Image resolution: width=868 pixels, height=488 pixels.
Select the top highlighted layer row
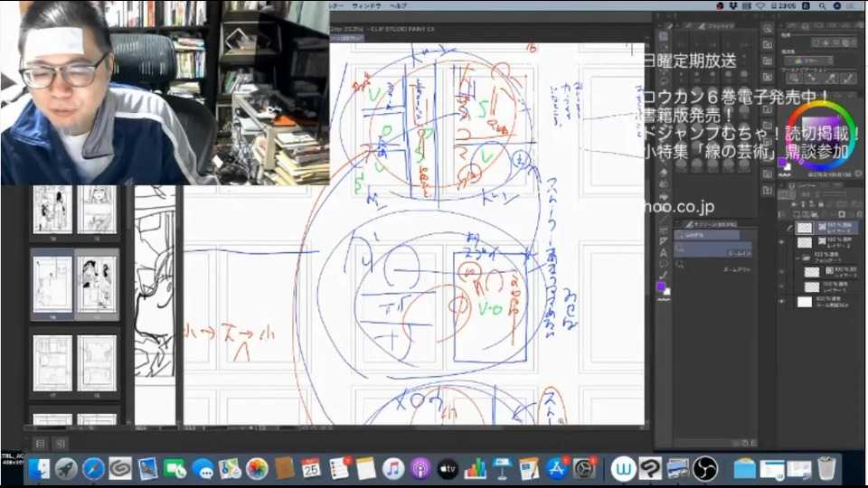[x=826, y=227]
